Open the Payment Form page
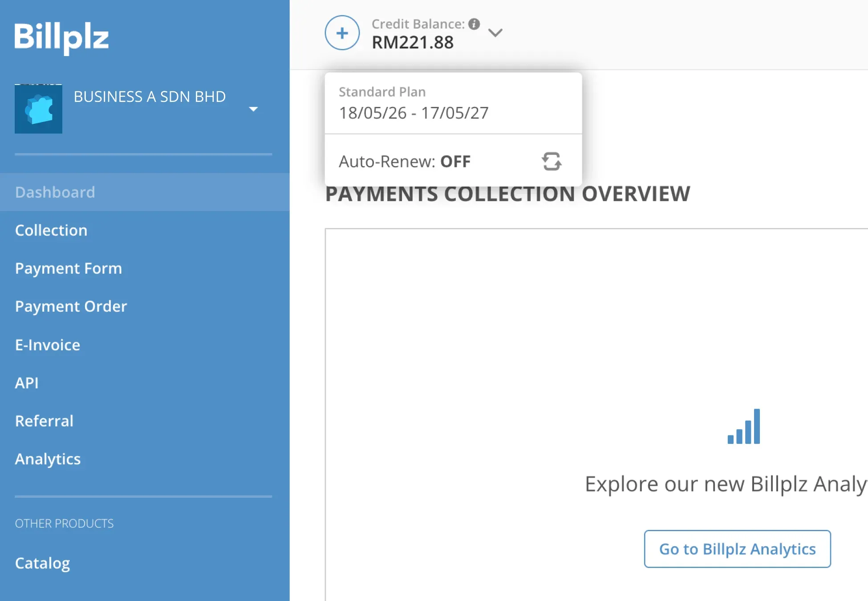The height and width of the screenshot is (601, 868). (69, 268)
